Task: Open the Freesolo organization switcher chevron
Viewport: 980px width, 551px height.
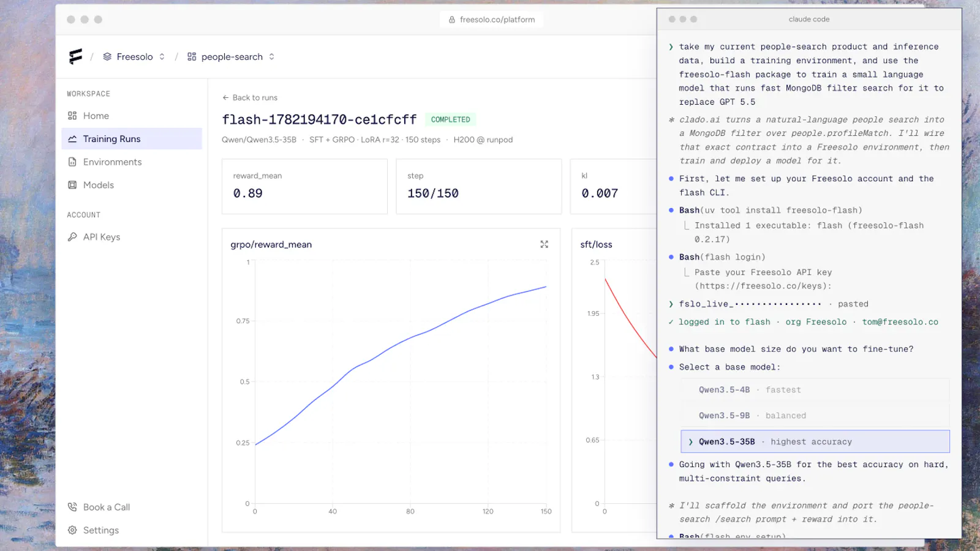Action: pyautogui.click(x=162, y=57)
